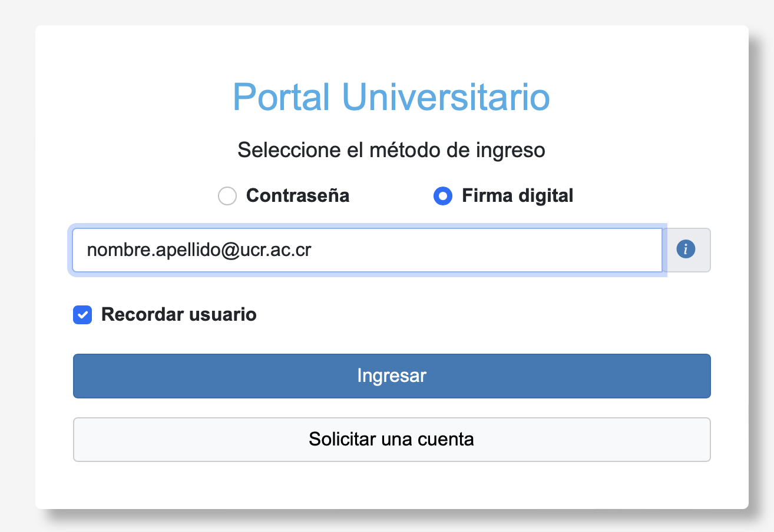Click Solicitar una cuenta button
The width and height of the screenshot is (774, 532).
(x=392, y=439)
